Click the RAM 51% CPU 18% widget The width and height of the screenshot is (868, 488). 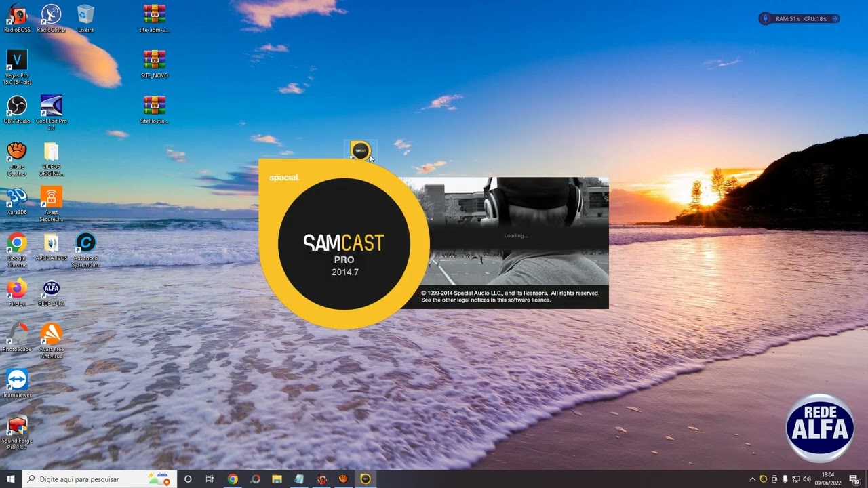pyautogui.click(x=800, y=19)
